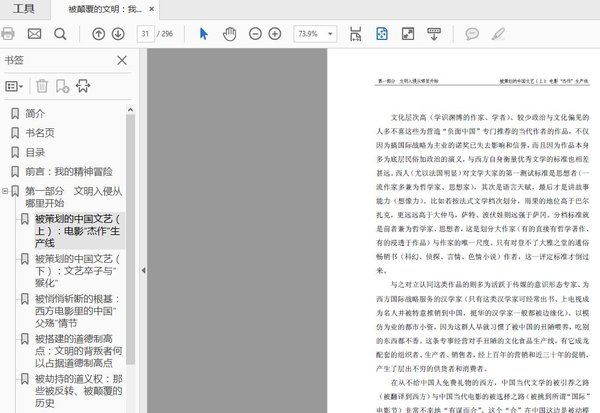
Task: Select the highlighter pen tool
Action: coord(498,34)
